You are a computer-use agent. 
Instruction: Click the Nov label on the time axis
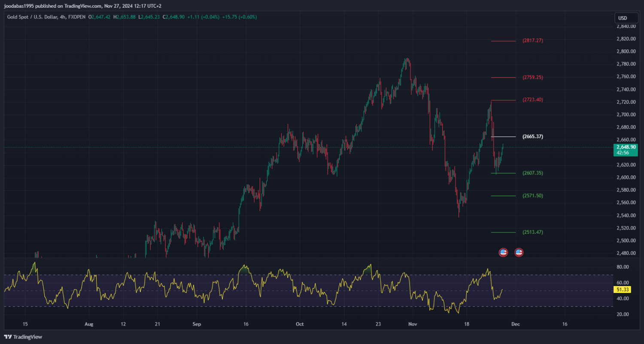(413, 324)
